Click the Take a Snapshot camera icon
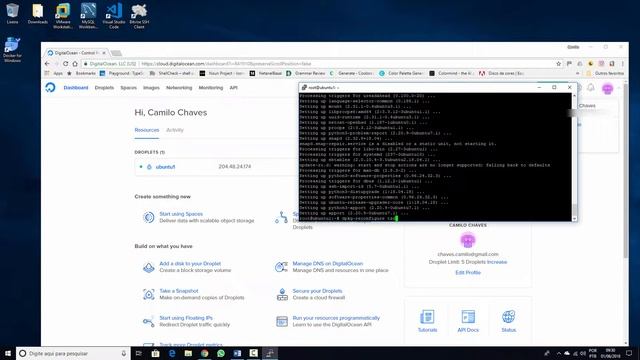This screenshot has height=360, width=640. point(149,294)
